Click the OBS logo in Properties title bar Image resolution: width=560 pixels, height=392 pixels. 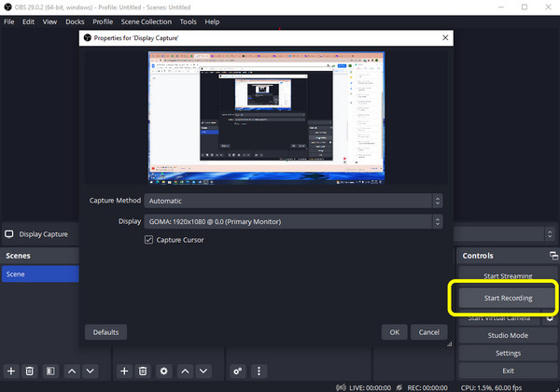[x=88, y=38]
